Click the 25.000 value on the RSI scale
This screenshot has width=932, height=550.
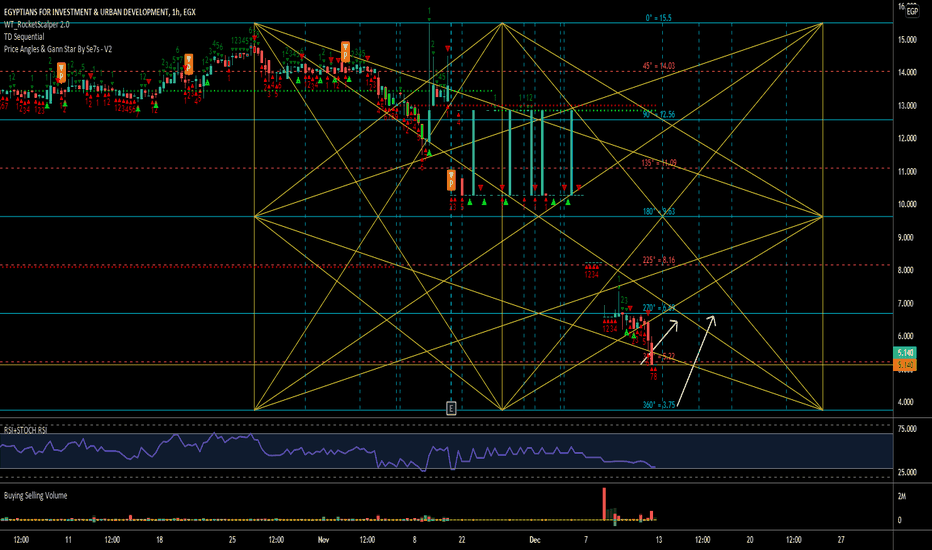(907, 472)
